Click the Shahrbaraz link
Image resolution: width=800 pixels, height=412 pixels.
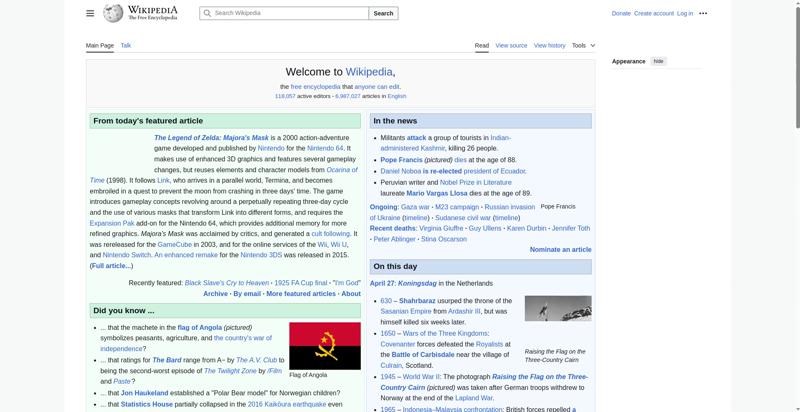point(417,301)
